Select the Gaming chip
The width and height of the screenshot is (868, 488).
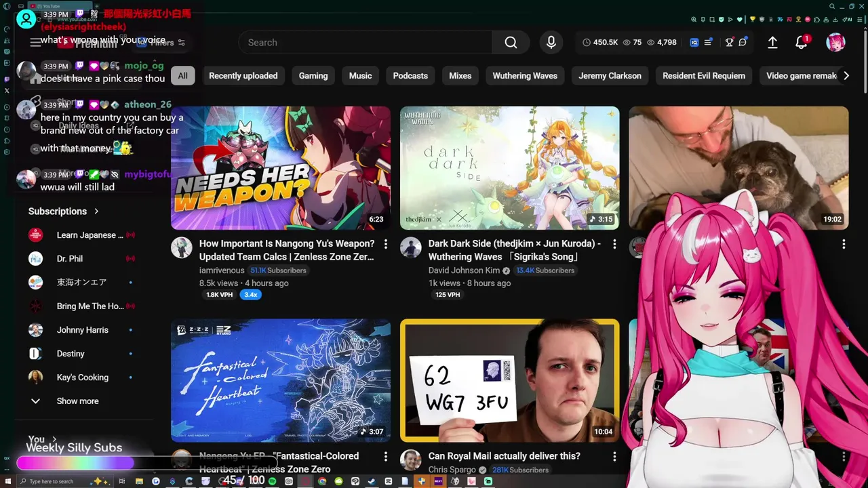313,76
